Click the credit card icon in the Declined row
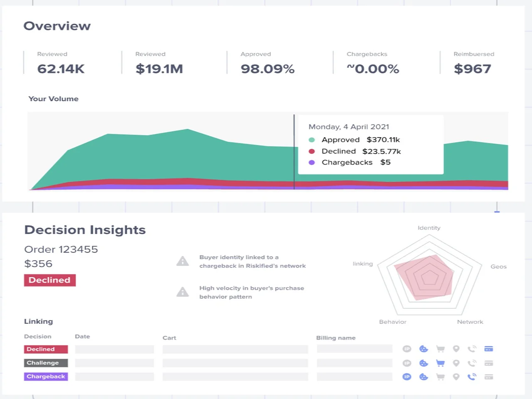The image size is (532, 399). pyautogui.click(x=489, y=349)
